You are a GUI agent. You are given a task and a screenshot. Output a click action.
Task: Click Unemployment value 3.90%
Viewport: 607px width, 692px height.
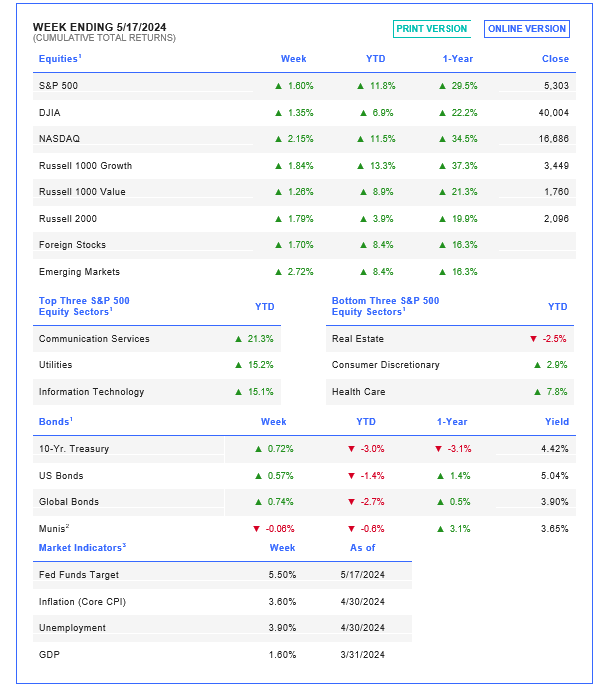[282, 628]
